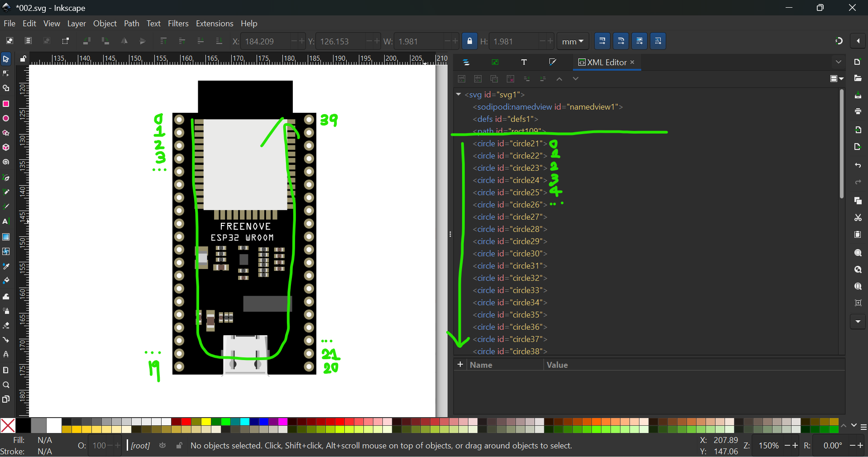This screenshot has height=457, width=868.
Task: Toggle move gradients with object
Action: point(639,41)
